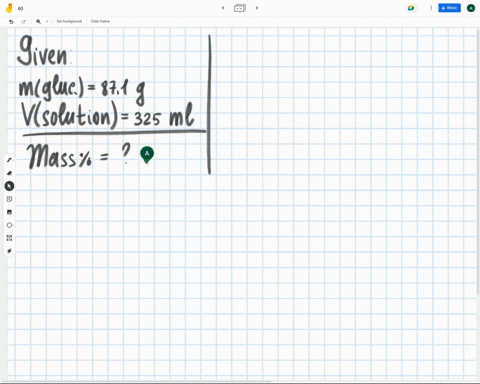
Task: Select the Pen drawing tool
Action: [9, 160]
